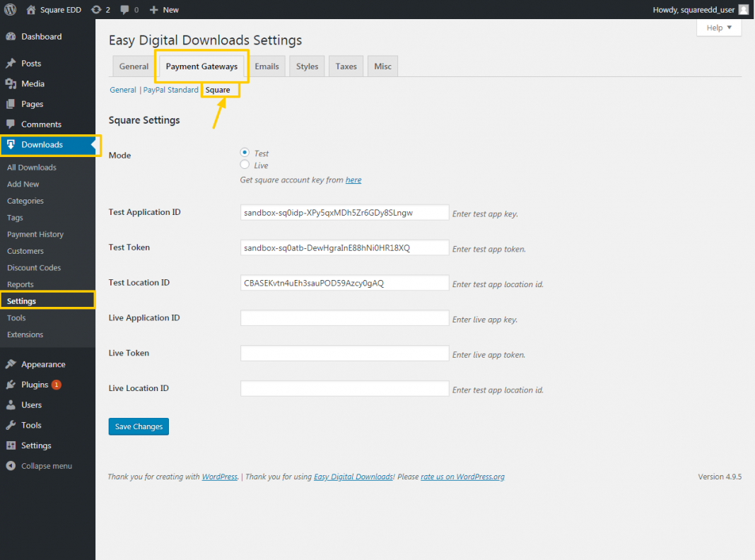Select the Test mode radio button

point(243,153)
